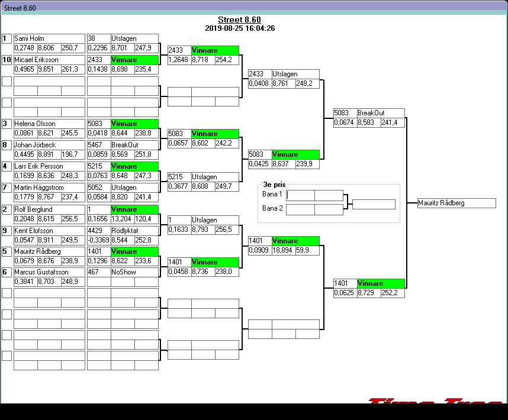Click the Johan Jörbeck name cell
This screenshot has height=420, width=508.
click(x=49, y=145)
